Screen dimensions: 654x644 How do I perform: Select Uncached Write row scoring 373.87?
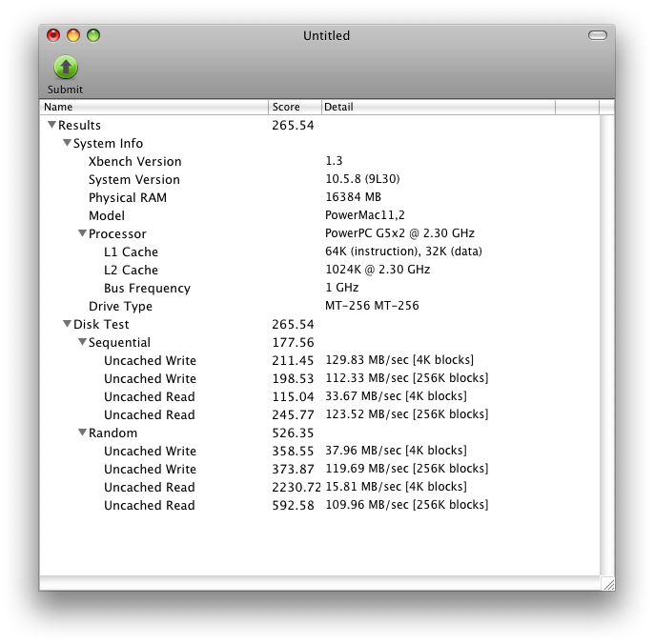[x=320, y=469]
